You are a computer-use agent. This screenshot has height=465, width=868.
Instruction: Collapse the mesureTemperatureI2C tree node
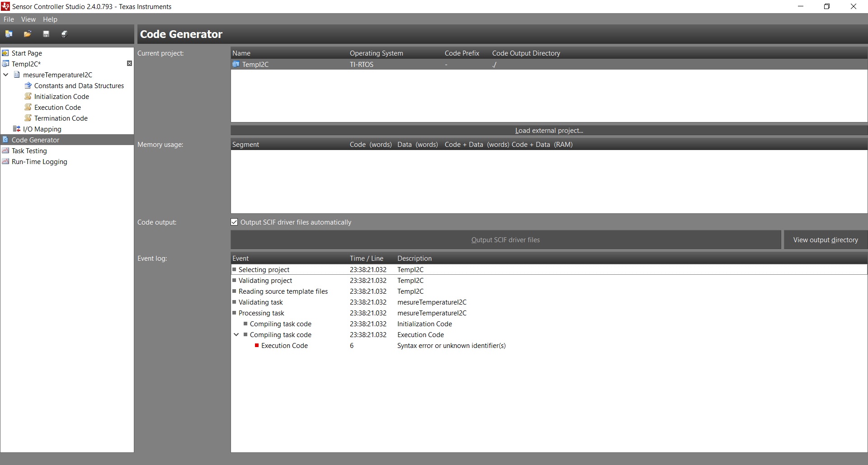[x=6, y=75]
